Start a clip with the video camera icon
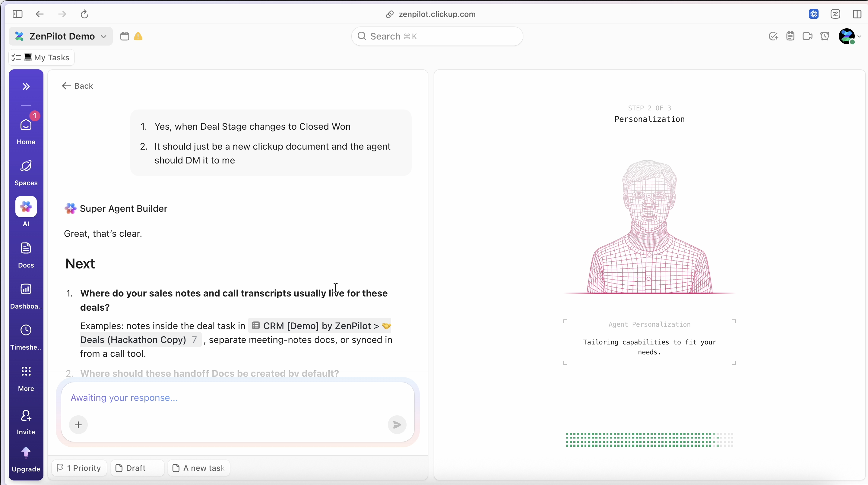The image size is (868, 485). [808, 36]
